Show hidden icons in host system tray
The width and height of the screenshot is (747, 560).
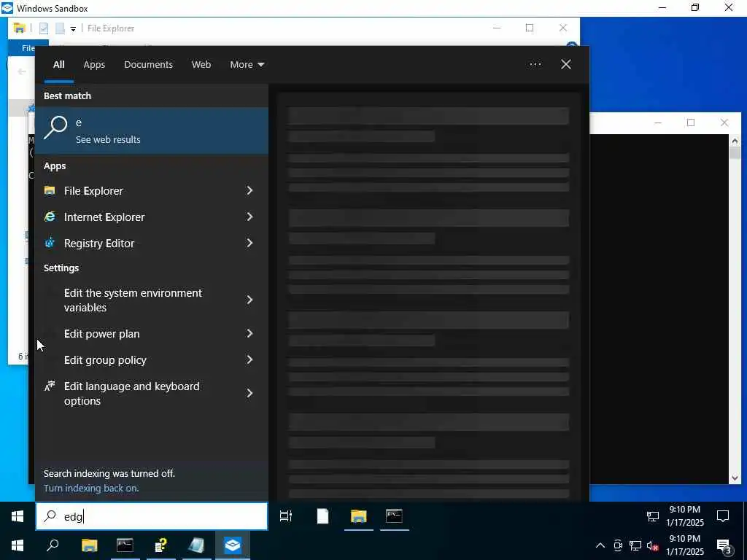600,545
